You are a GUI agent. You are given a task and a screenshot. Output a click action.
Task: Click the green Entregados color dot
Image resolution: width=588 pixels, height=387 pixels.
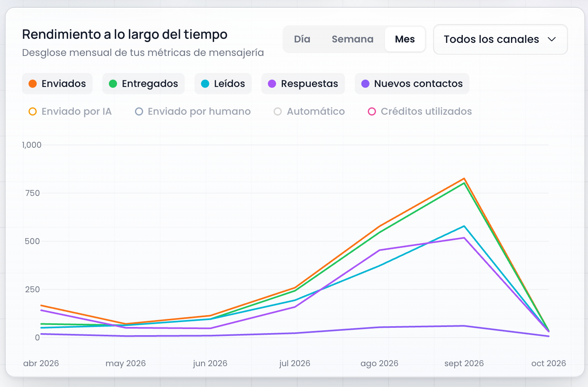[x=113, y=84]
